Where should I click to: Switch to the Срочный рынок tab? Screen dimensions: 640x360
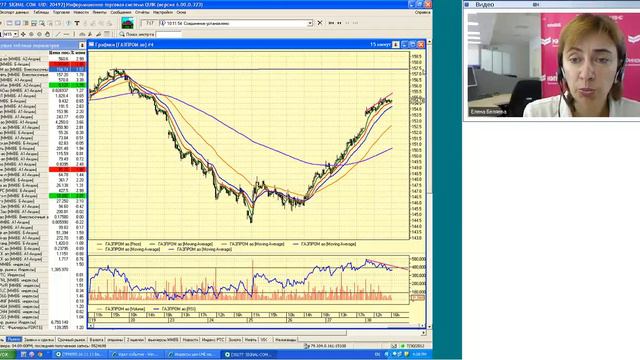click(x=71, y=340)
